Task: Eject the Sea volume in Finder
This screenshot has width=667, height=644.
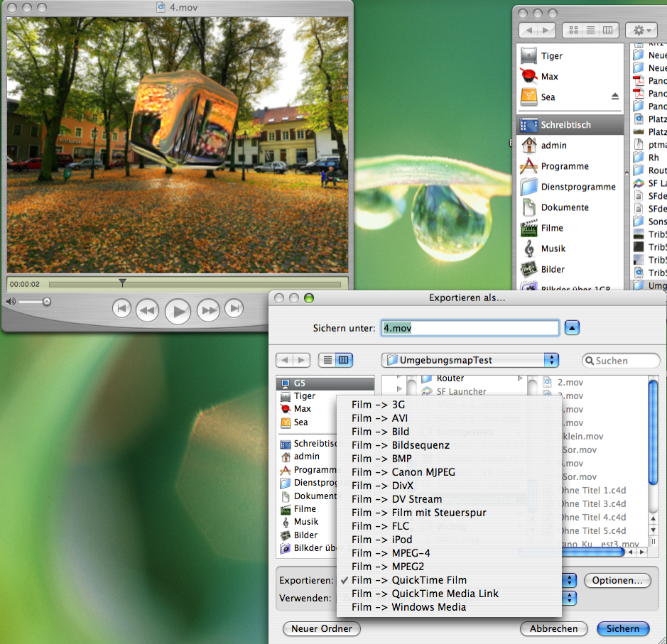Action: coord(614,97)
